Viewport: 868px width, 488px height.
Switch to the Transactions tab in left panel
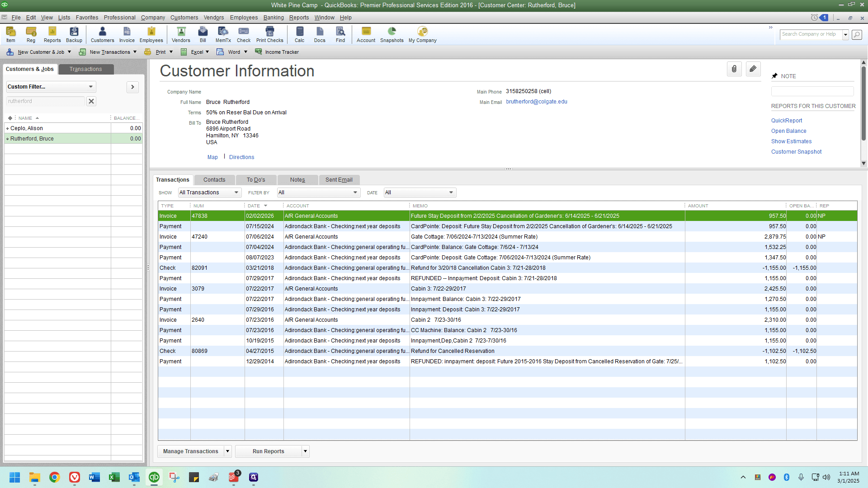point(86,69)
